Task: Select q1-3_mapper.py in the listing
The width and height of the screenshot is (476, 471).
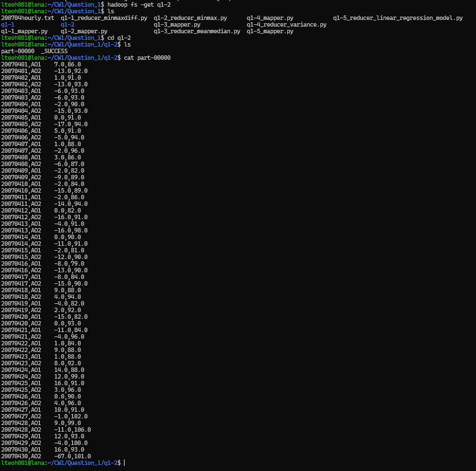Action: click(x=177, y=24)
